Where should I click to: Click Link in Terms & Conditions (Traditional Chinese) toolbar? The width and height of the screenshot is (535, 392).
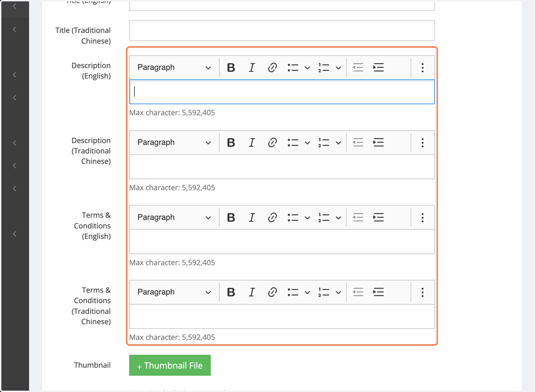click(272, 292)
